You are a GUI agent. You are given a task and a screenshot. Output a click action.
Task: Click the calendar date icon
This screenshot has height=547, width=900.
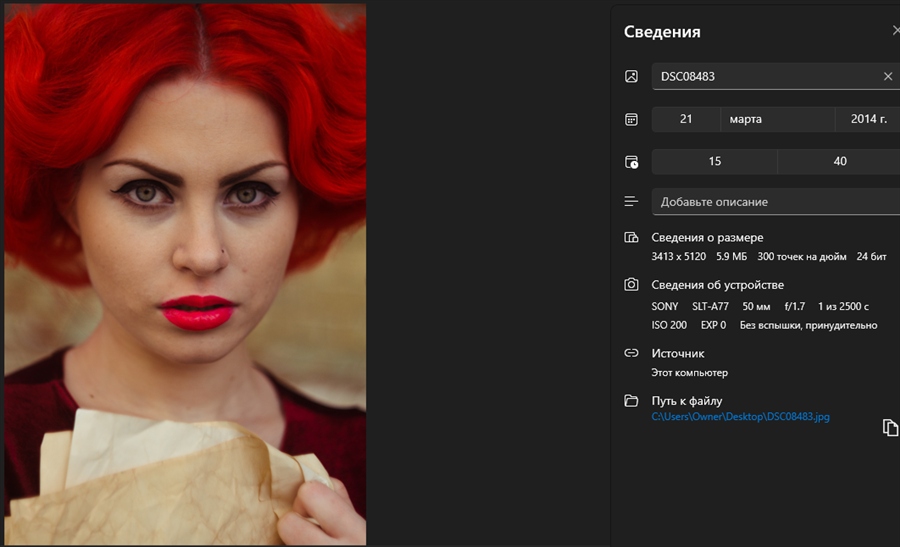(631, 119)
